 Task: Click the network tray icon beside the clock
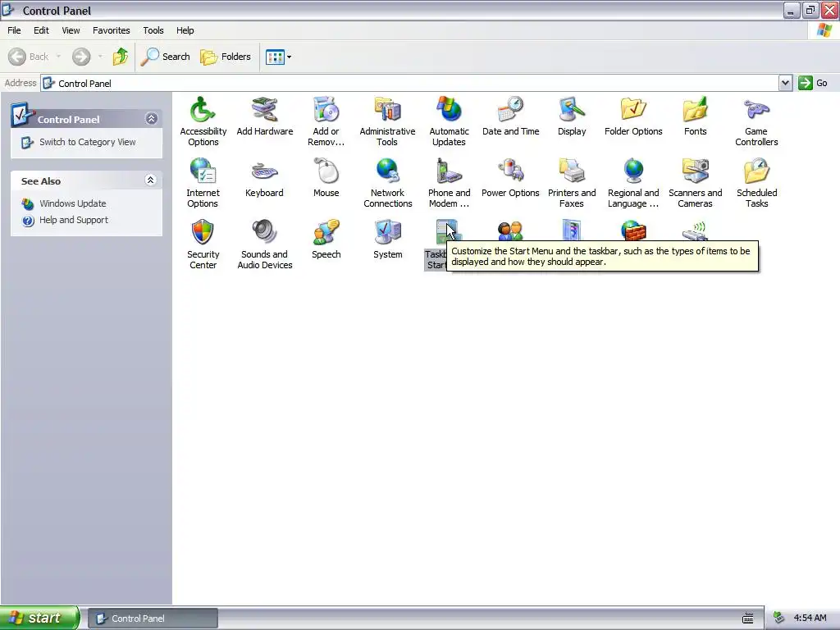click(x=779, y=619)
